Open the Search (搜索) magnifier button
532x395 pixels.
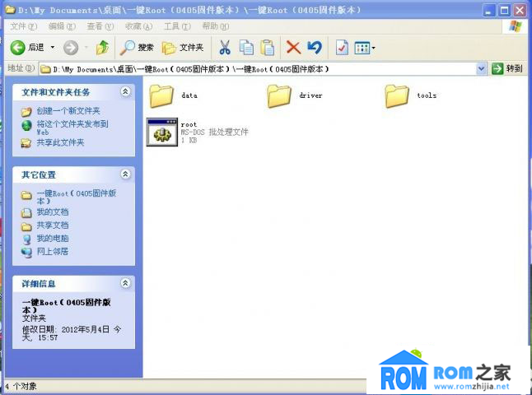pos(137,48)
